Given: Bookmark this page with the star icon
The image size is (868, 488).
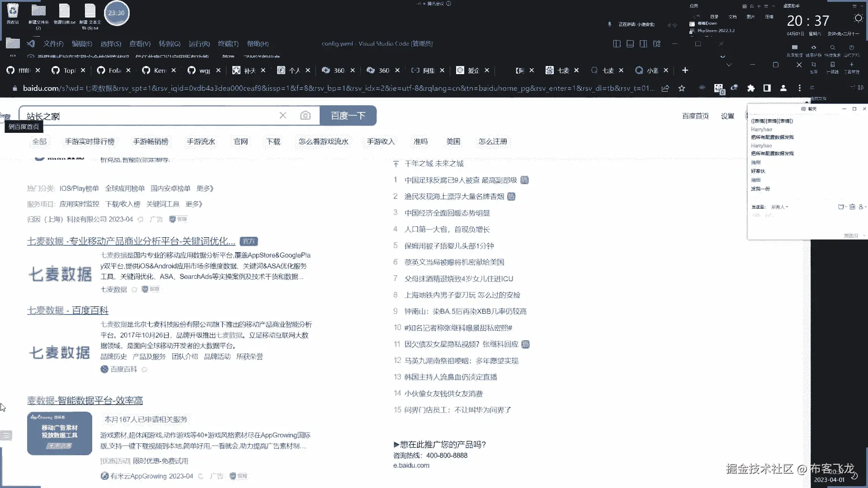Looking at the screenshot, I should (682, 89).
